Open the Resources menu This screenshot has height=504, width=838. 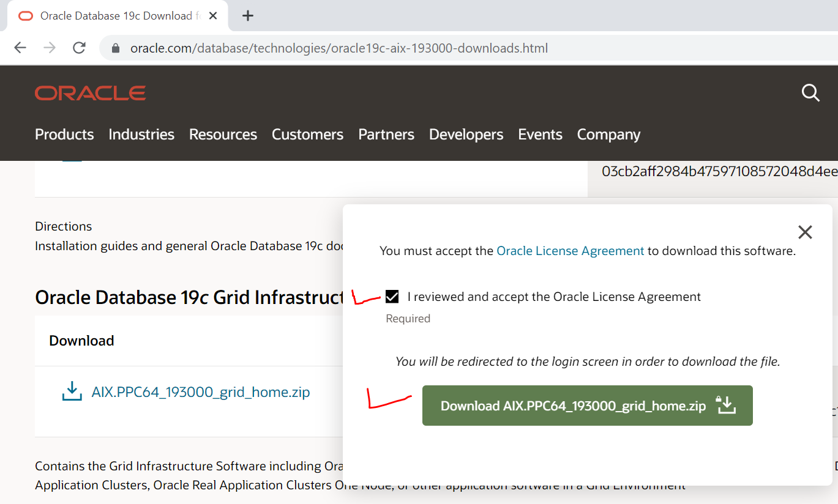[223, 135]
